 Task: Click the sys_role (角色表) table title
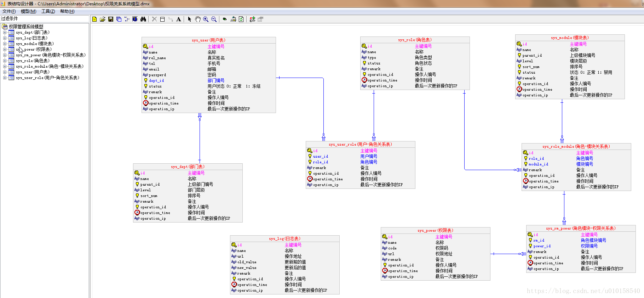pyautogui.click(x=415, y=40)
